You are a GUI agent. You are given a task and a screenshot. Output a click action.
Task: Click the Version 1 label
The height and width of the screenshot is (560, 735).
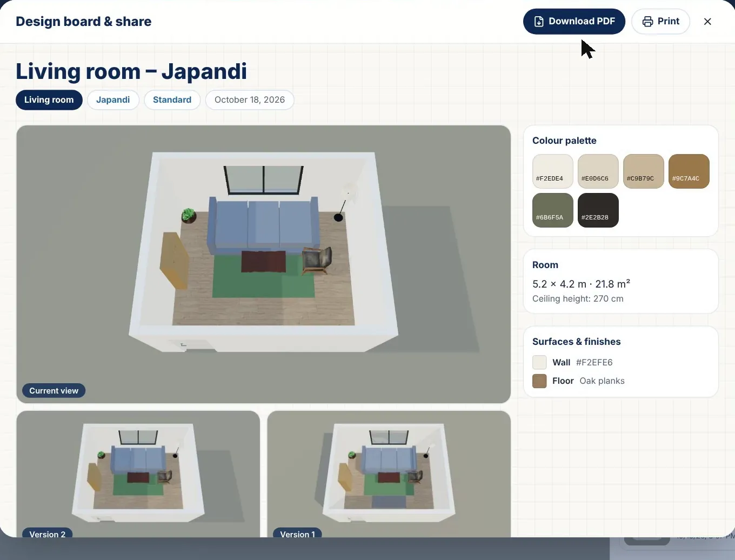pos(297,534)
